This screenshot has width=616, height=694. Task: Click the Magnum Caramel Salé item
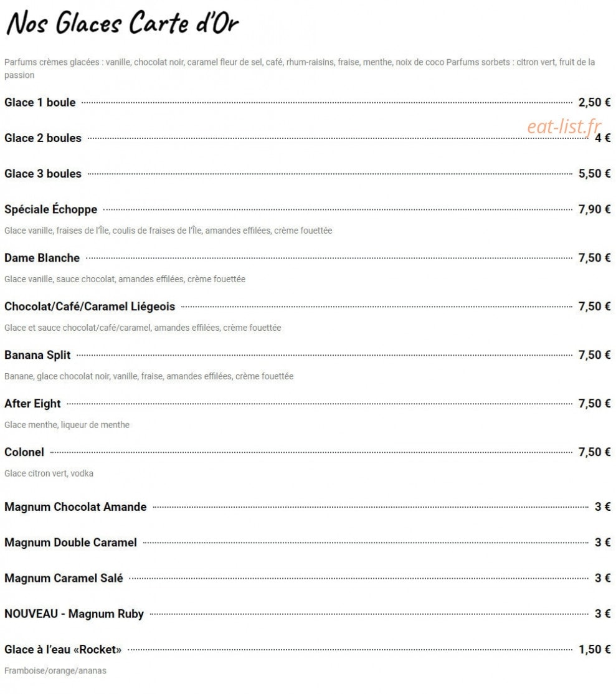[x=64, y=578]
